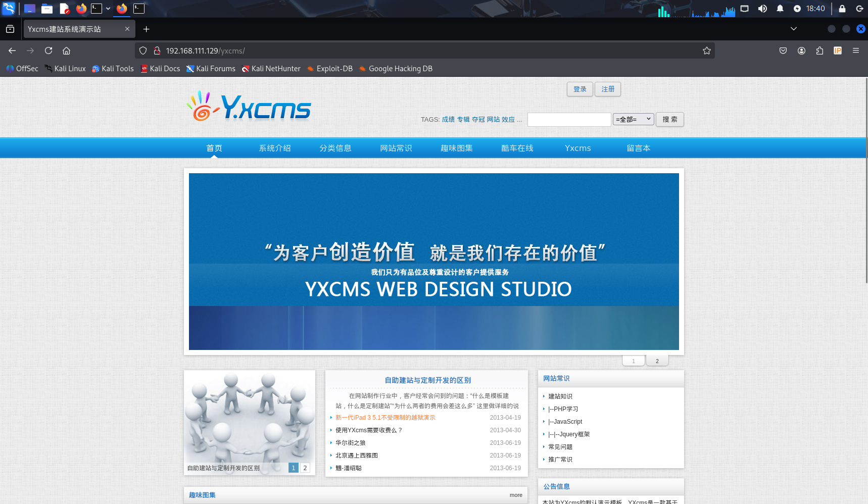The height and width of the screenshot is (504, 868).
Task: Open OffSec bookmark
Action: click(x=22, y=69)
